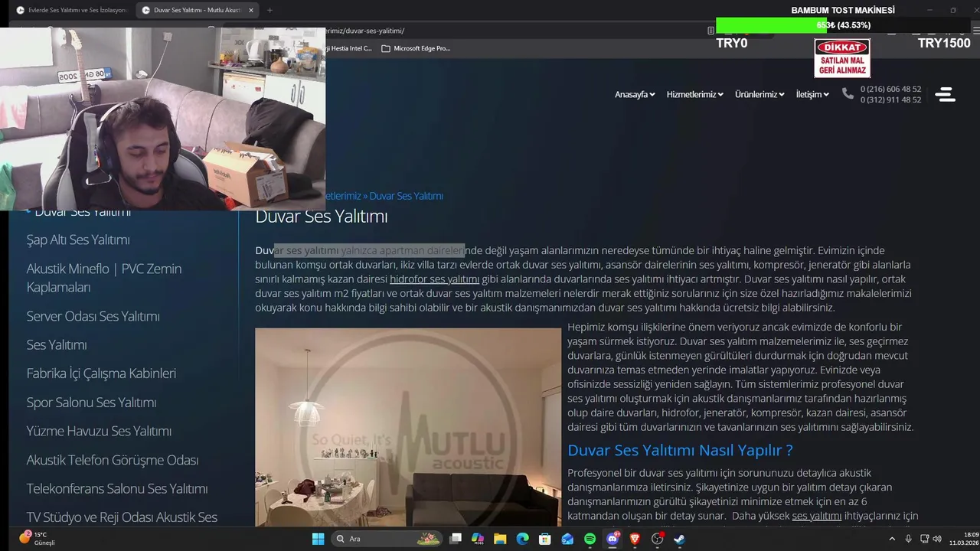Open Şap Altı Ses Yalıtımı sidebar link

(78, 240)
